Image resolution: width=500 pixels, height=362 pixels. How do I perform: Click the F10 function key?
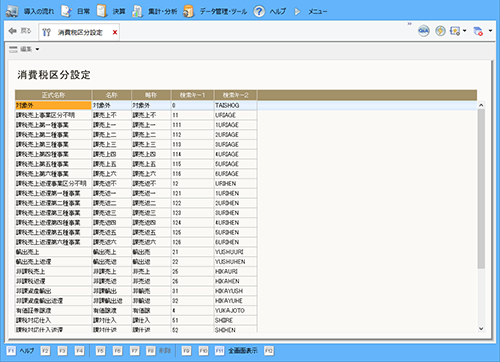coord(203,351)
